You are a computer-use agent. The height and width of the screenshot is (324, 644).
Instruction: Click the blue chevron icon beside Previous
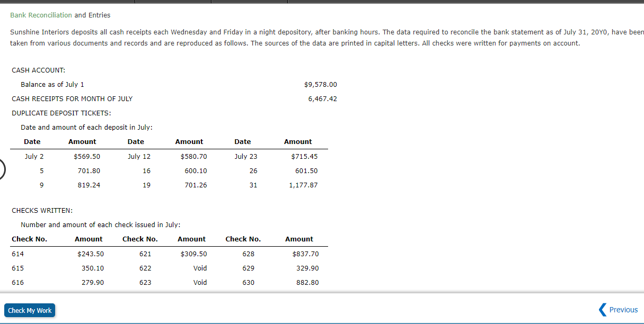click(x=603, y=310)
